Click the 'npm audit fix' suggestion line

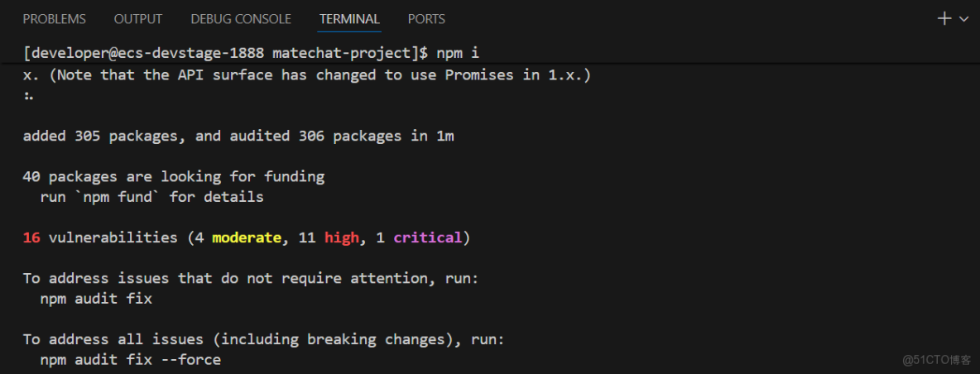(96, 299)
